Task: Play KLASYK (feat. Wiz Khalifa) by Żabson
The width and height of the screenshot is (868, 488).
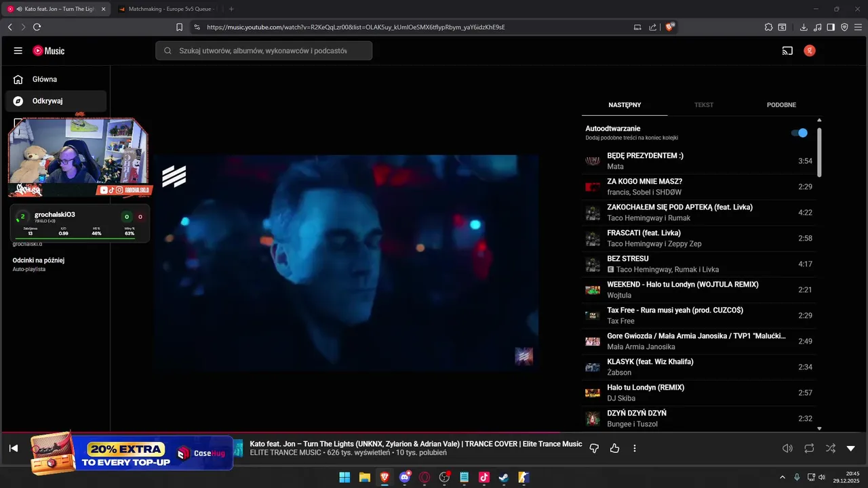Action: point(698,367)
